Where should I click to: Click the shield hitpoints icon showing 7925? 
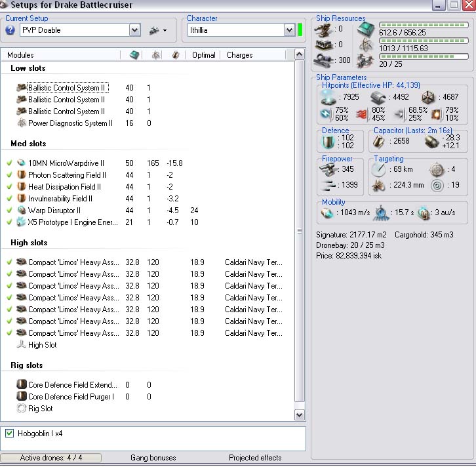tap(328, 98)
